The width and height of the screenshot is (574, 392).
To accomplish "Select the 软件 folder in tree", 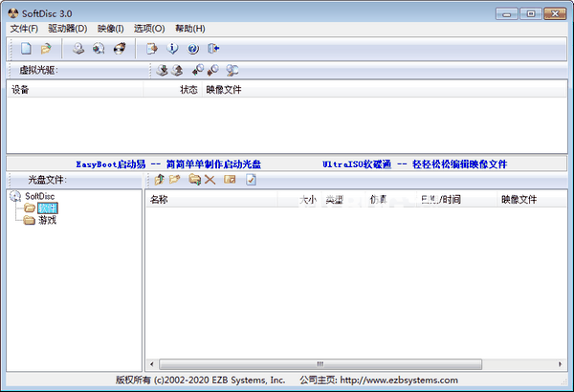I will point(48,208).
